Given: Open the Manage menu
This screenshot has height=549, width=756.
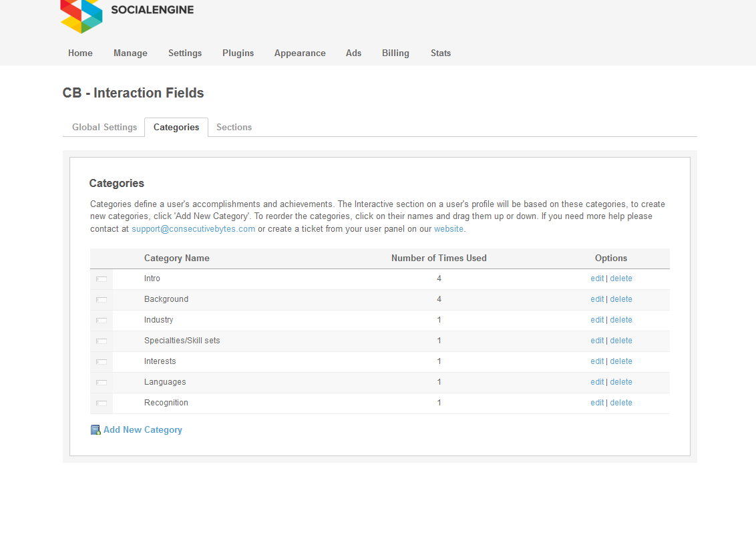Looking at the screenshot, I should click(130, 53).
